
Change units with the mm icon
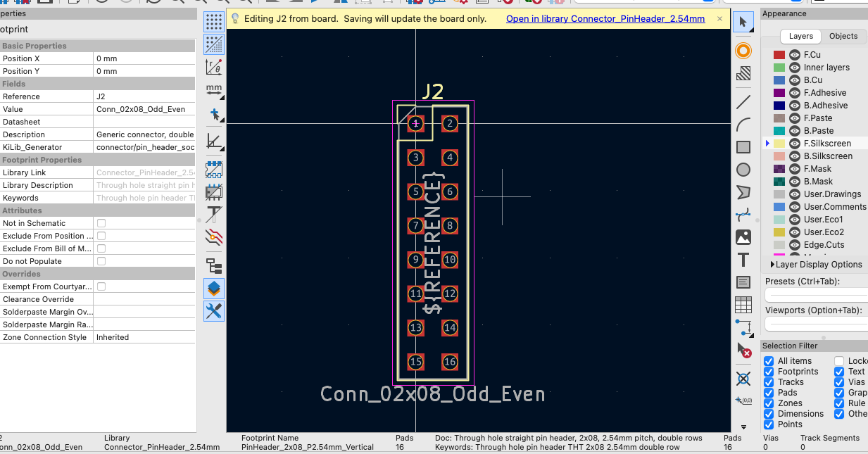click(214, 90)
